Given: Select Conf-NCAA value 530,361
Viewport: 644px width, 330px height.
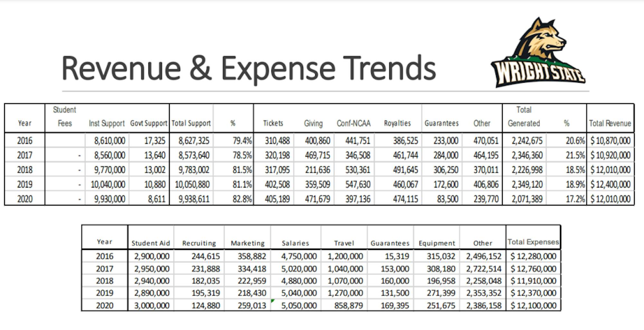Looking at the screenshot, I should point(358,170).
